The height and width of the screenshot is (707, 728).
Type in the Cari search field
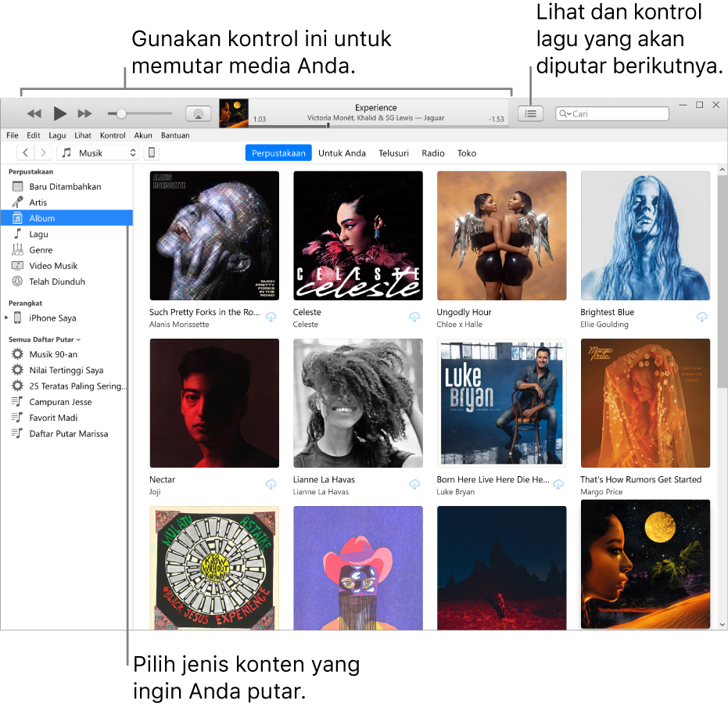click(612, 113)
